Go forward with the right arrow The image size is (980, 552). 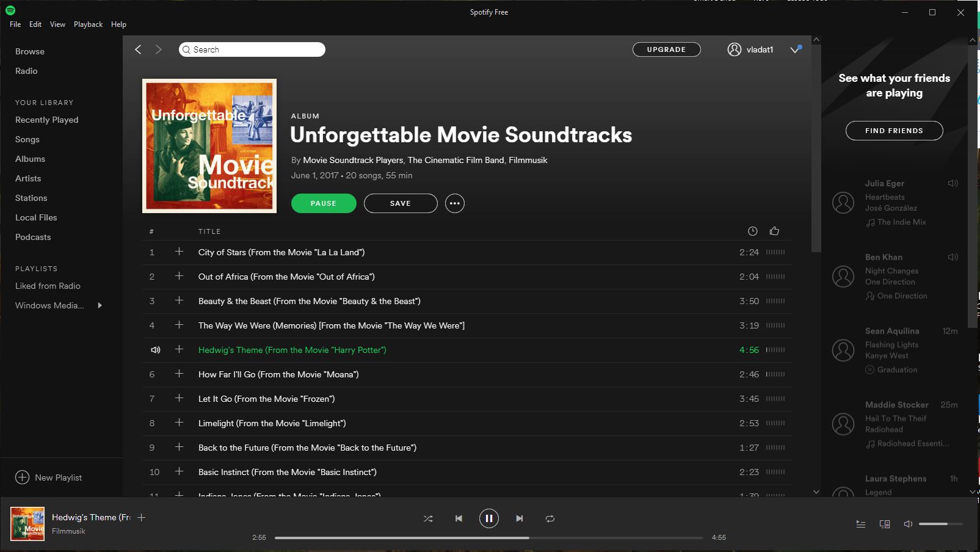pyautogui.click(x=159, y=49)
